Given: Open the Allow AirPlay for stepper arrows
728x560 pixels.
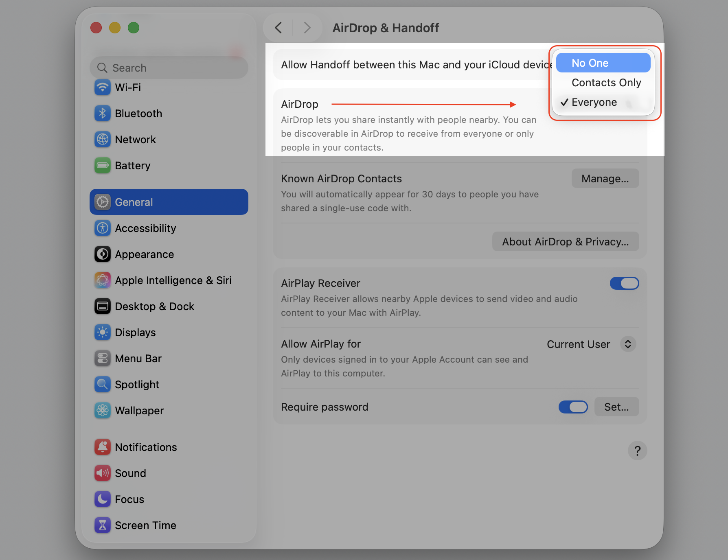Looking at the screenshot, I should (x=628, y=344).
